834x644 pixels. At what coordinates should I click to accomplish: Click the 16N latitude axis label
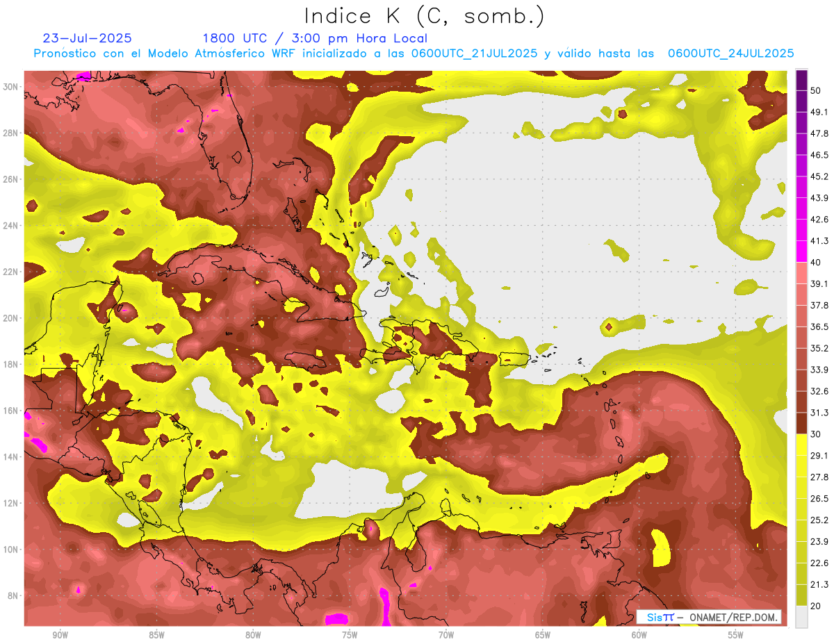pos(12,411)
